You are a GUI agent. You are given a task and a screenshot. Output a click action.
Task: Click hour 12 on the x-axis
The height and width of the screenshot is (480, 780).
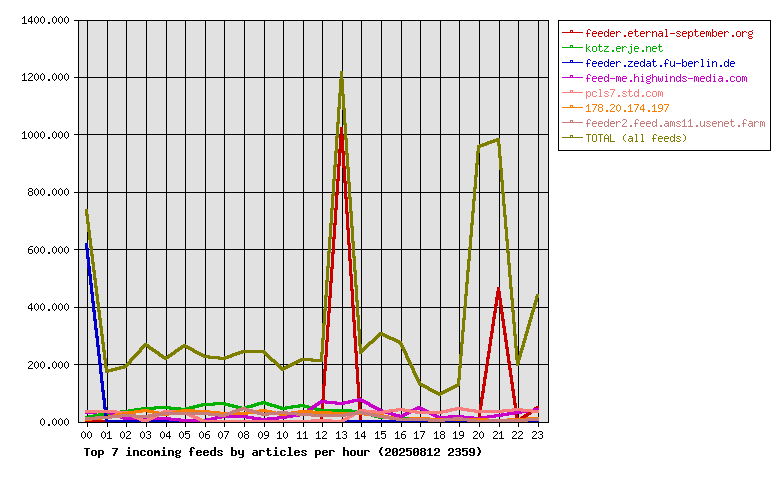(322, 435)
